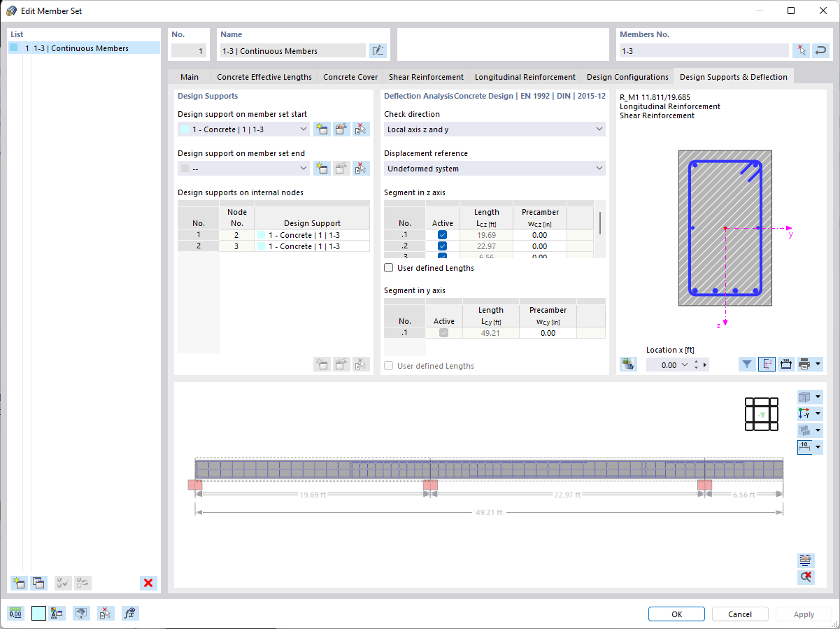
Task: Uncheck Active for z-axis segment .1
Action: (442, 235)
